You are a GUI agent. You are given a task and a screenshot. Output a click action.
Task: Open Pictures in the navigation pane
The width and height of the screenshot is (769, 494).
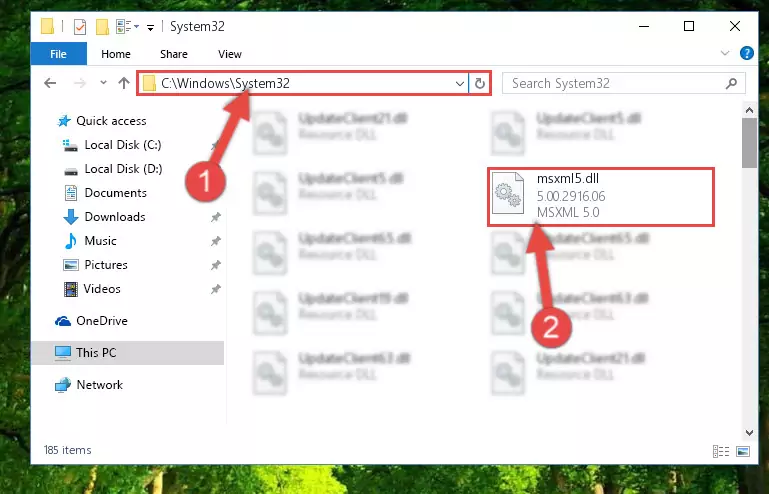pyautogui.click(x=105, y=265)
